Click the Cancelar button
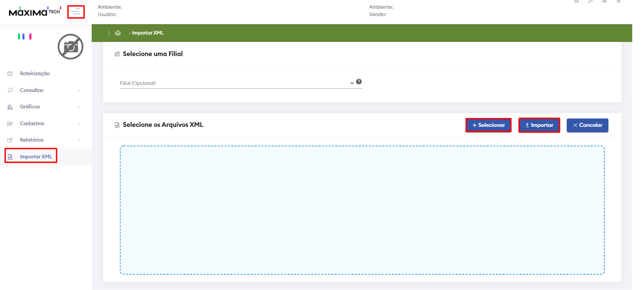This screenshot has width=644, height=290. coord(588,125)
